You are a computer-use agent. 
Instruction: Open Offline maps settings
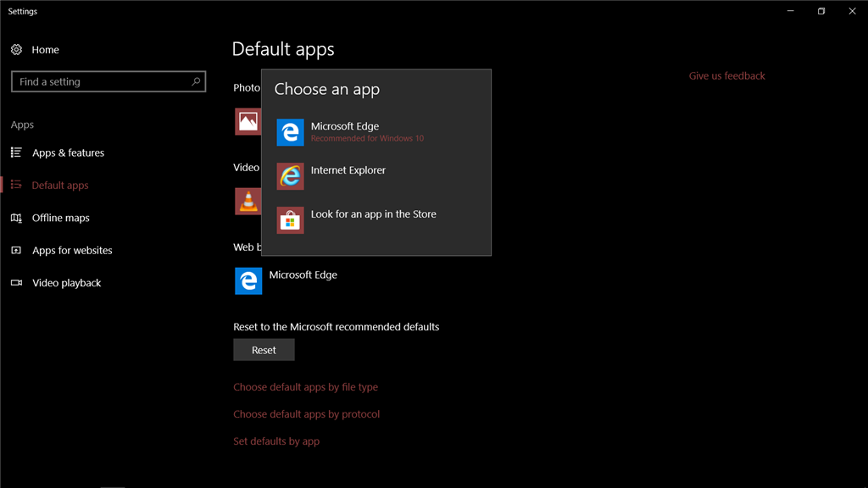(61, 218)
